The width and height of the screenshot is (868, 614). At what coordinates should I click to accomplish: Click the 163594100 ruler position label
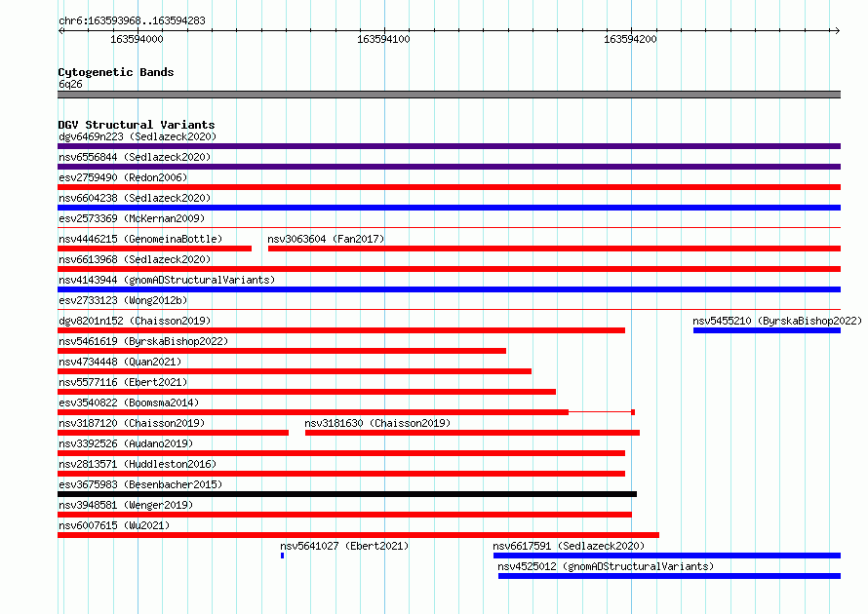383,39
